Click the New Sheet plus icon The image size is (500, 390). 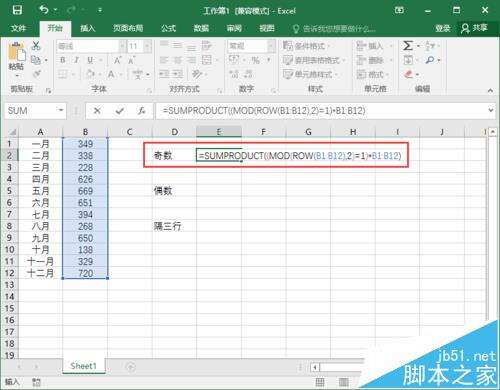pyautogui.click(x=130, y=367)
